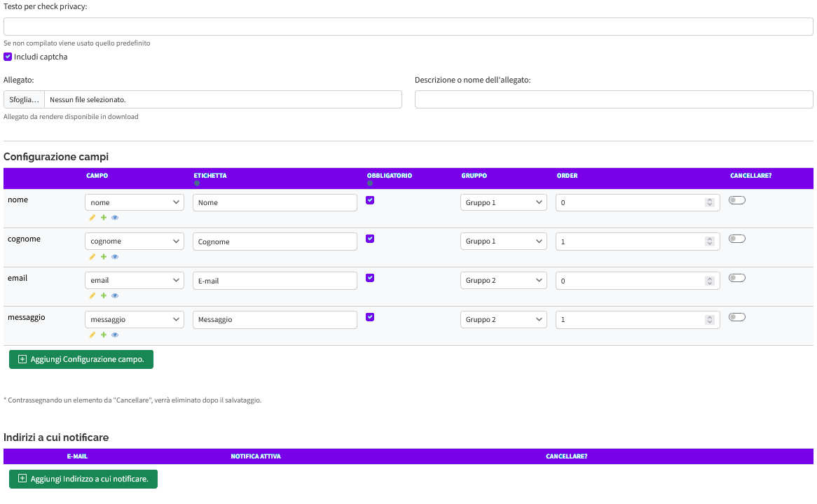Click the green plus icon under messaggio
This screenshot has width=817, height=504.
[x=104, y=335]
